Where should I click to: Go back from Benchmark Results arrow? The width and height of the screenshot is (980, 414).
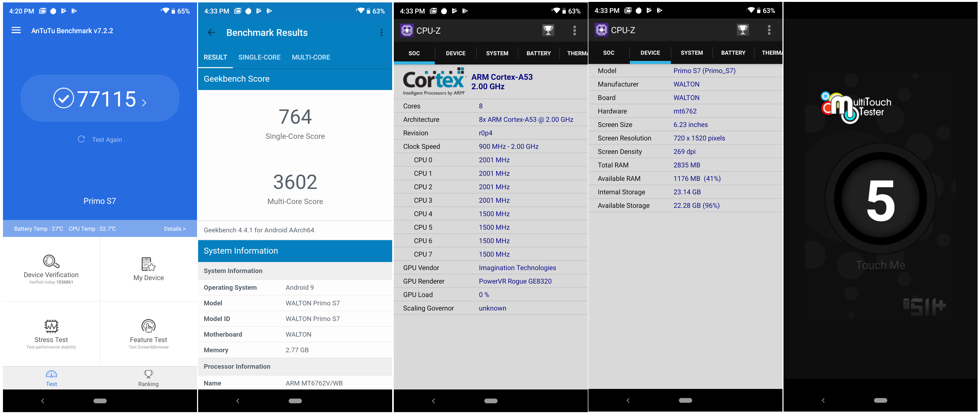pyautogui.click(x=212, y=33)
